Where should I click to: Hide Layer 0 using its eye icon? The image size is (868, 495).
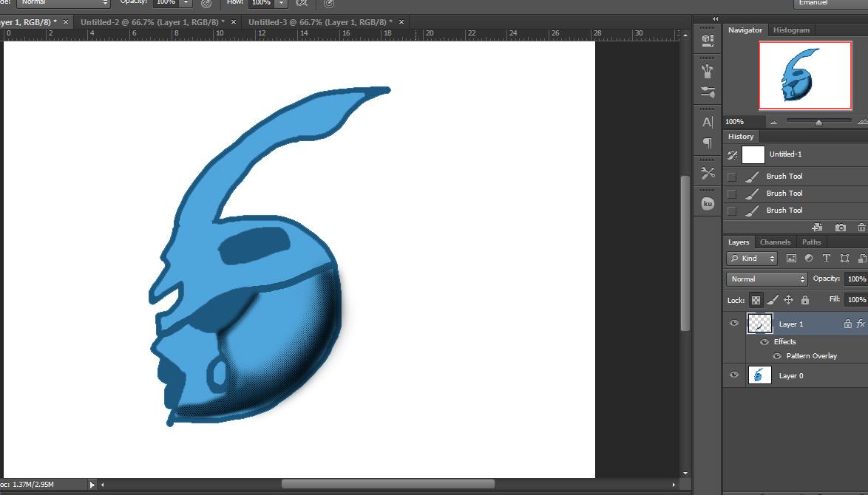pyautogui.click(x=734, y=375)
